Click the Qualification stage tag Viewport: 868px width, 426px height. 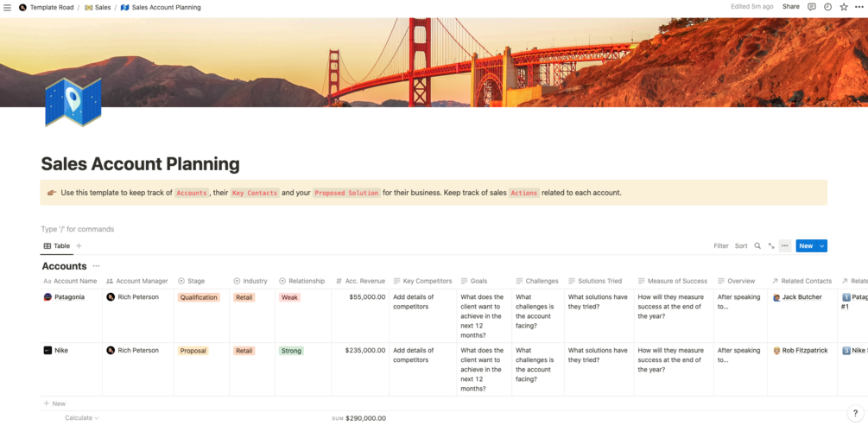(199, 297)
